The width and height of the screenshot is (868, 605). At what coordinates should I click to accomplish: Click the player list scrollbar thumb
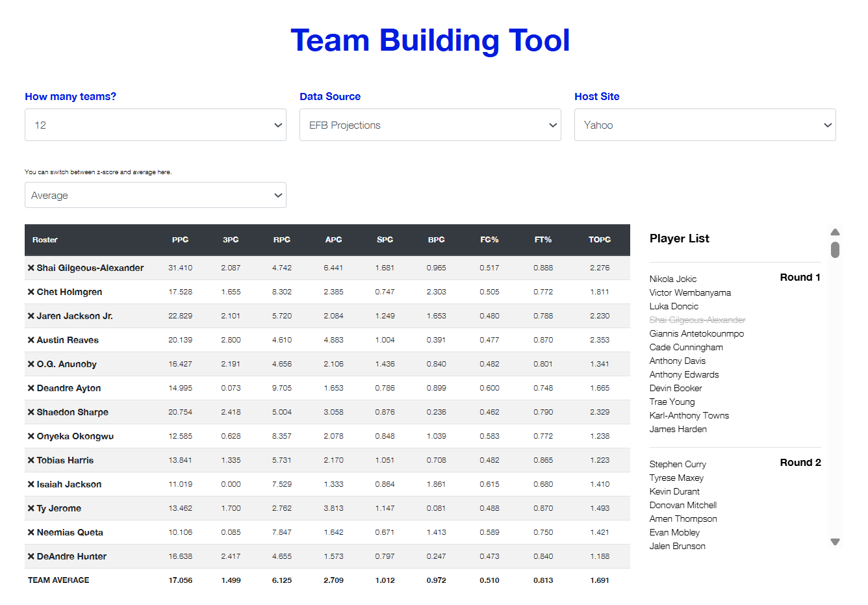(836, 250)
